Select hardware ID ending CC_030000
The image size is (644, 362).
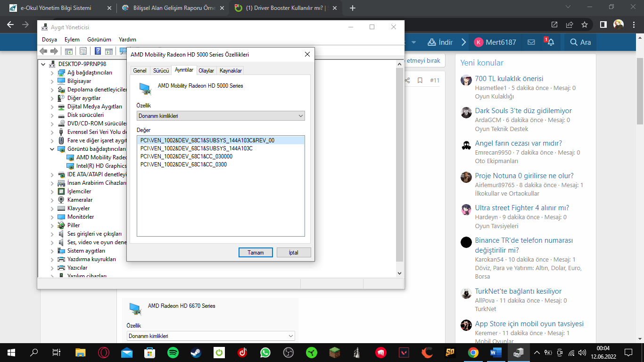pos(186,156)
